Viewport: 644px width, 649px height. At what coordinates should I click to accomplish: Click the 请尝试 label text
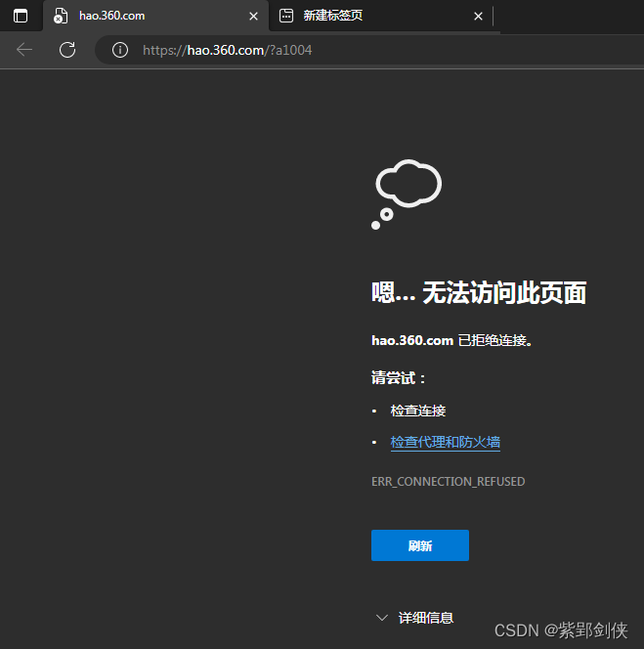(x=398, y=377)
